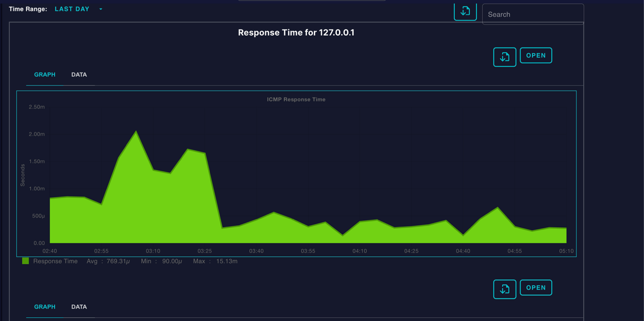Screen dimensions: 644x321
Task: Click the OPEN button below the legend
Action: click(x=536, y=288)
